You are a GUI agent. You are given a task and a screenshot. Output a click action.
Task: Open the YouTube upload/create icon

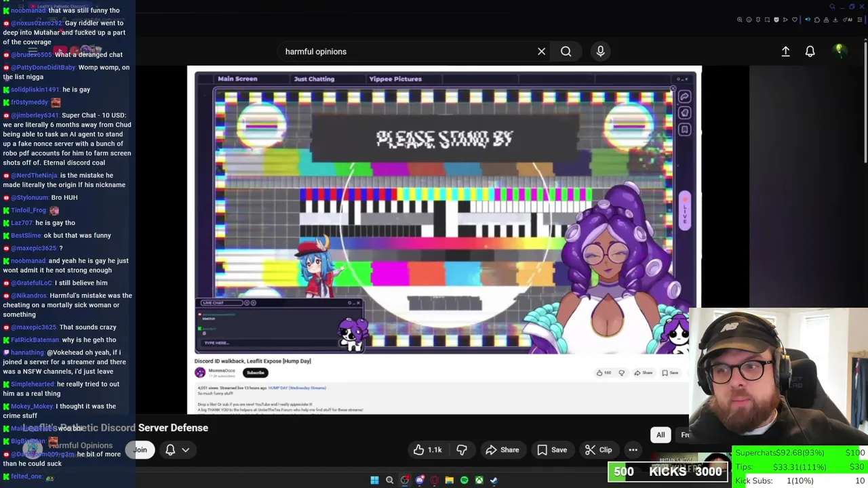(x=785, y=52)
